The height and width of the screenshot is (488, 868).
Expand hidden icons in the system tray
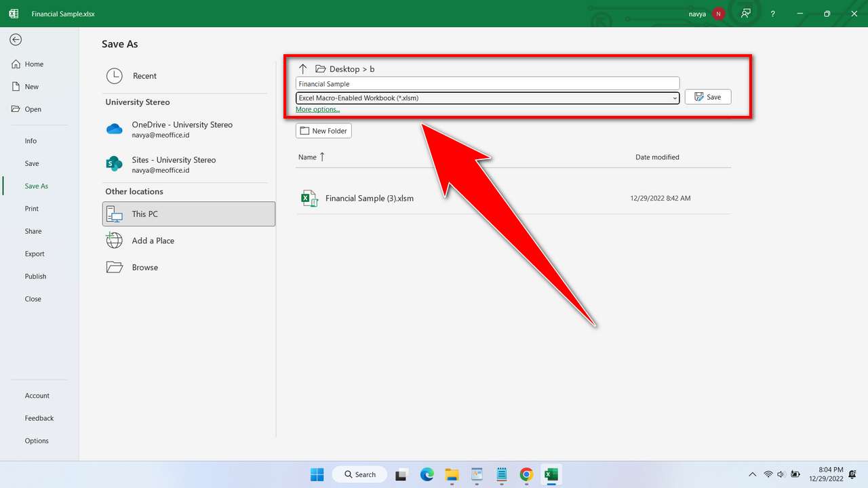pos(752,474)
